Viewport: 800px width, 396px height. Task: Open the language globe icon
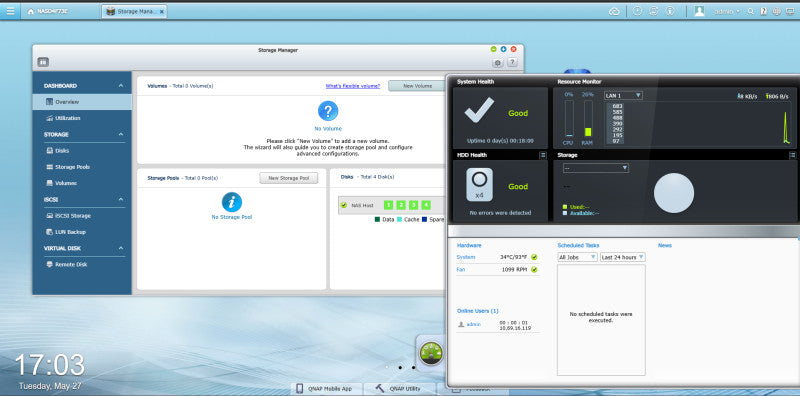click(x=777, y=11)
